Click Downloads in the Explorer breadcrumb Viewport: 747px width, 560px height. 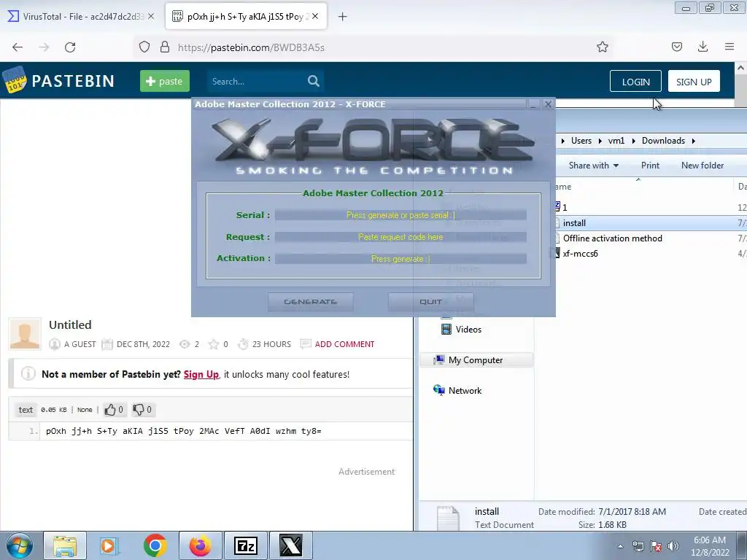point(663,141)
